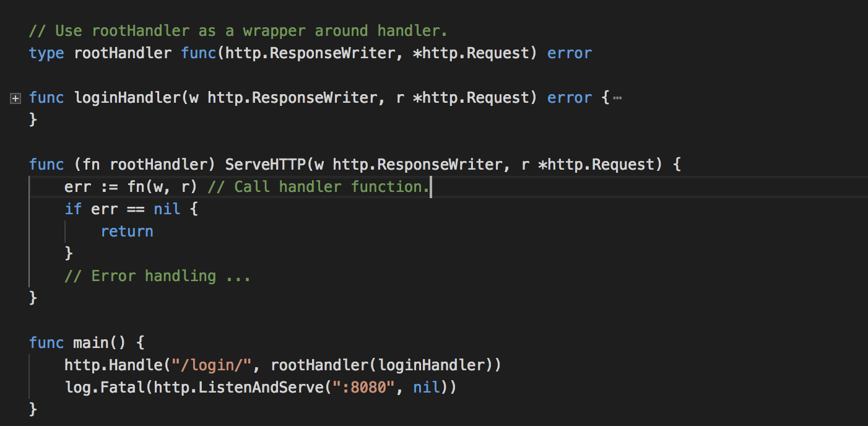868x426 pixels.
Task: Click rootHandler in the type declaration
Action: 123,53
